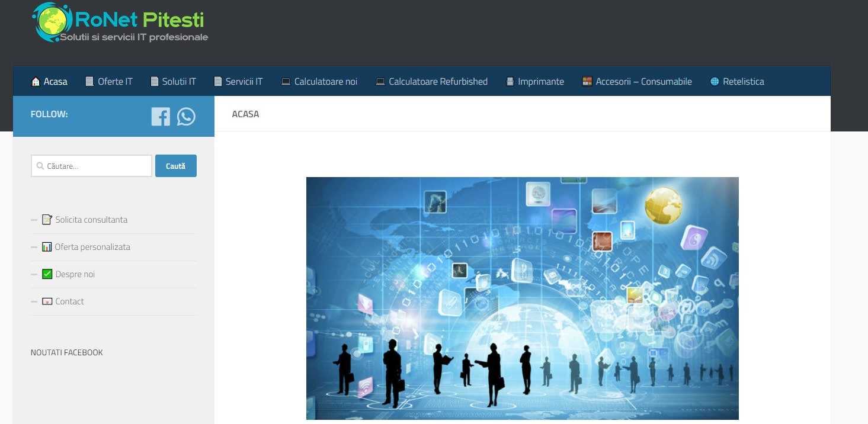This screenshot has height=424, width=868.
Task: Go to the Acasa menu item
Action: 49,82
